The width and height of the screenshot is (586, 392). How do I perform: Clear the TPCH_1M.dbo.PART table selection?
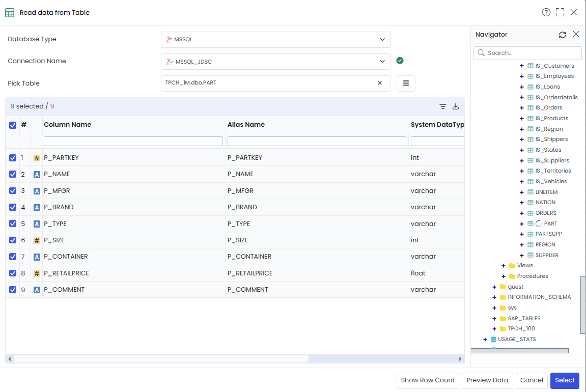point(380,83)
